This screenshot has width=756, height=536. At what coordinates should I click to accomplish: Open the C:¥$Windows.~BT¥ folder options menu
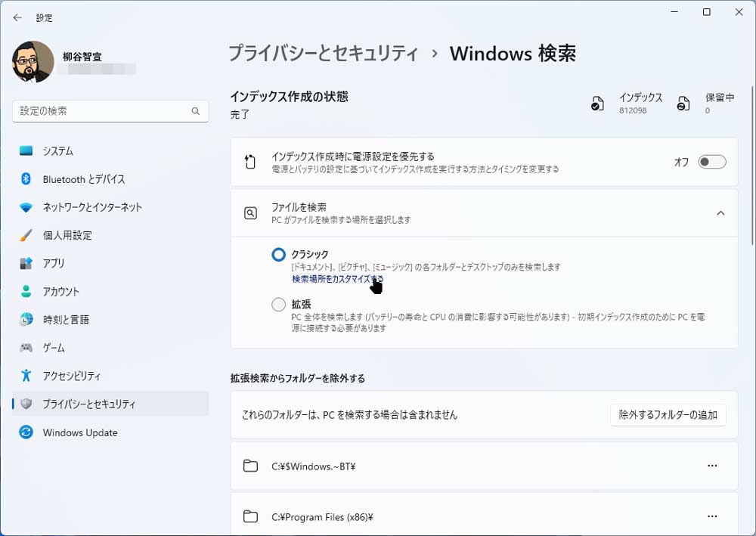[711, 466]
